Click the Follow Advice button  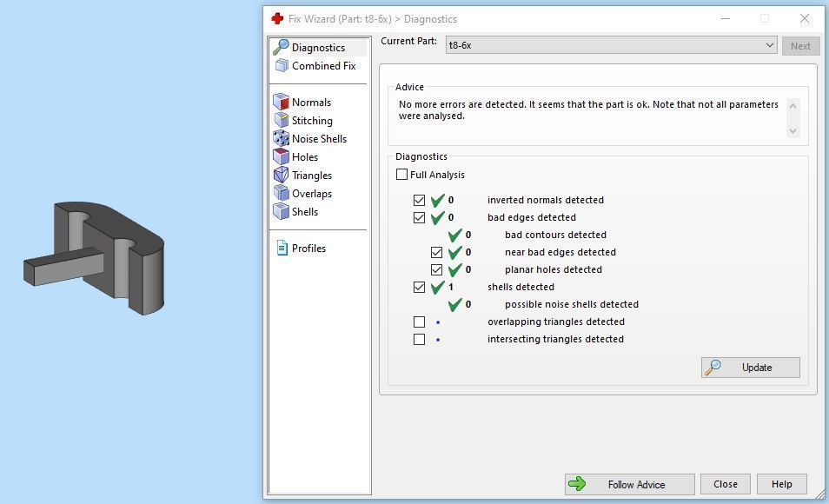[x=629, y=484]
